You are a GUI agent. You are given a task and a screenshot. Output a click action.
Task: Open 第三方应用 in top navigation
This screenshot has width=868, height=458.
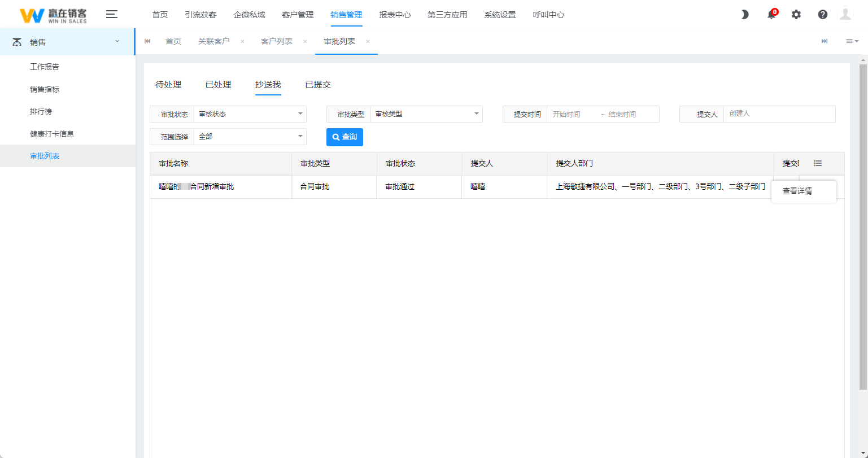pyautogui.click(x=447, y=15)
